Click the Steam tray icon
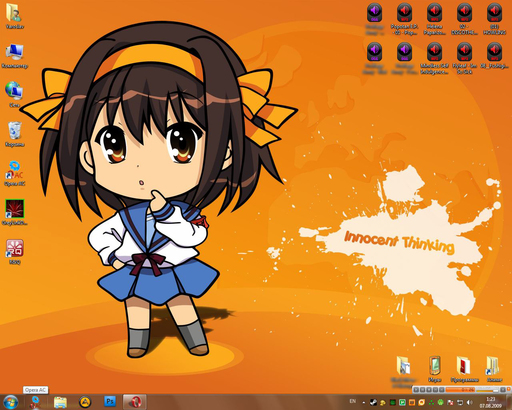512x410 pixels. point(373,402)
